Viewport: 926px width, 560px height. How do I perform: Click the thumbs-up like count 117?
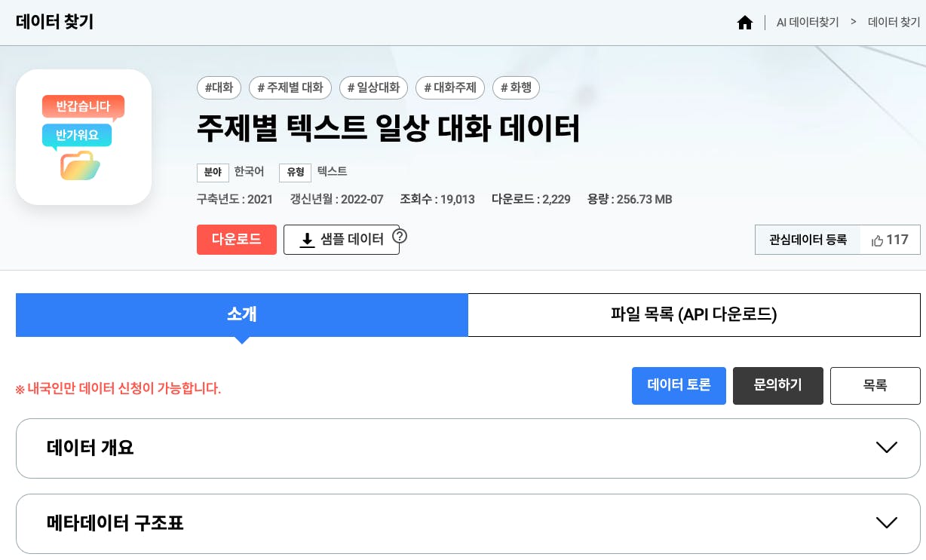[x=890, y=240]
